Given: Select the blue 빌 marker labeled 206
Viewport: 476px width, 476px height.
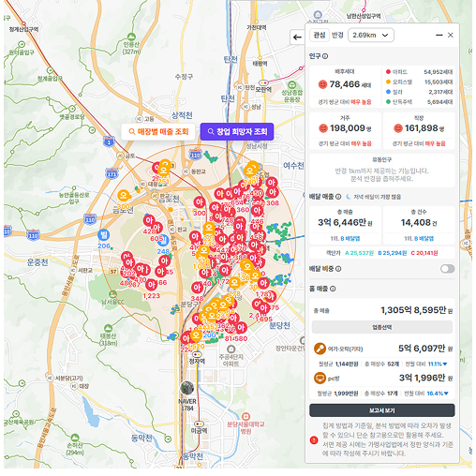Looking at the screenshot, I should [x=103, y=235].
